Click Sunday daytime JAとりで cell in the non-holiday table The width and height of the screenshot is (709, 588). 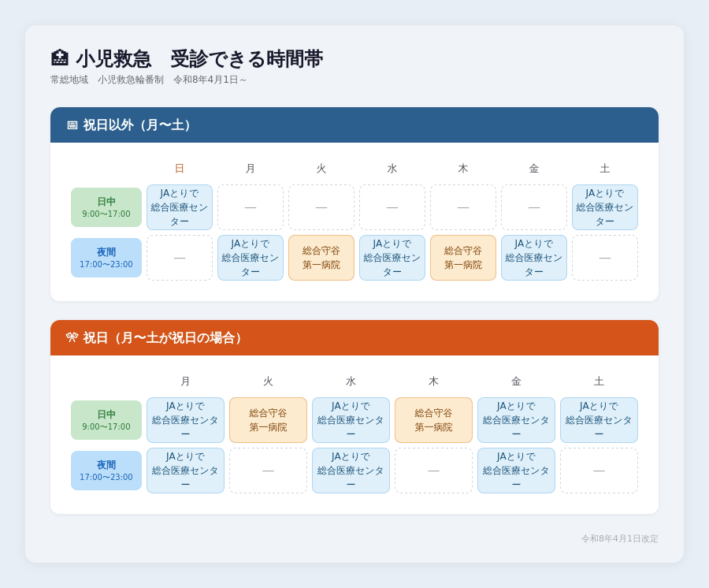pos(180,207)
